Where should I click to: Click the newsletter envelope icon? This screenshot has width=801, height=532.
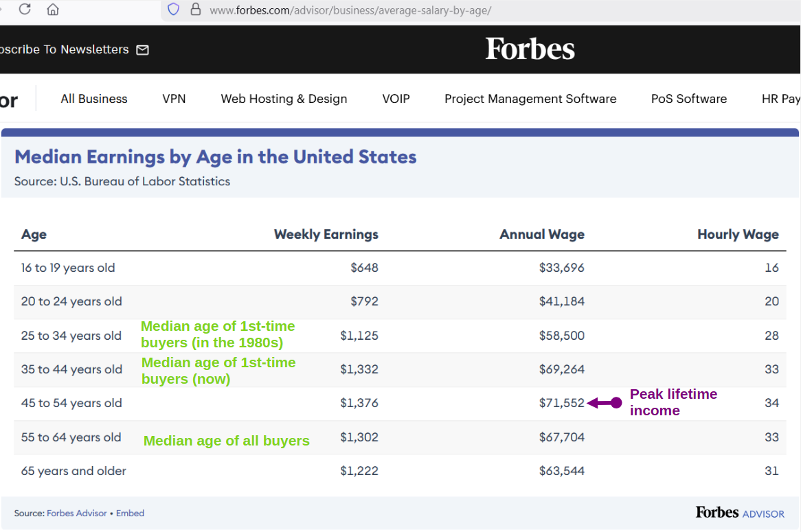(x=143, y=49)
